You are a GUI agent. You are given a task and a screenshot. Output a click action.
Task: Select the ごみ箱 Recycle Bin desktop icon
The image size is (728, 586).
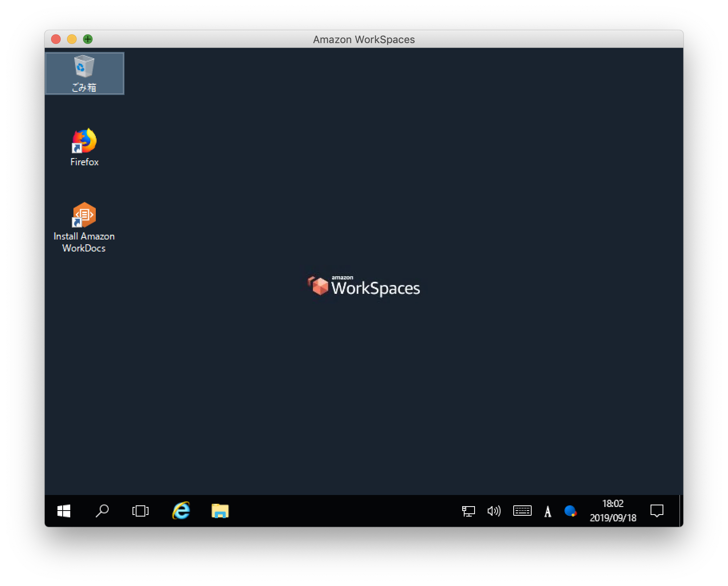(84, 73)
